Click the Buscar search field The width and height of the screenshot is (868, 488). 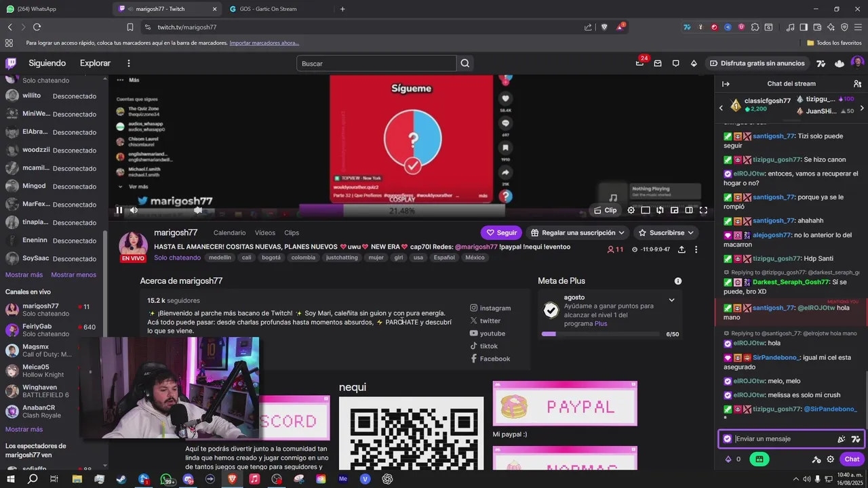pos(376,63)
